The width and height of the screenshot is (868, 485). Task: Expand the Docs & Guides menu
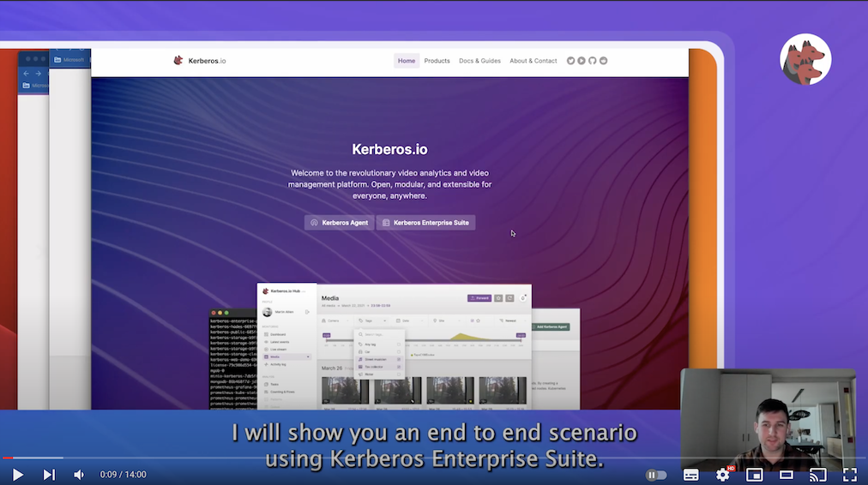[x=479, y=61]
